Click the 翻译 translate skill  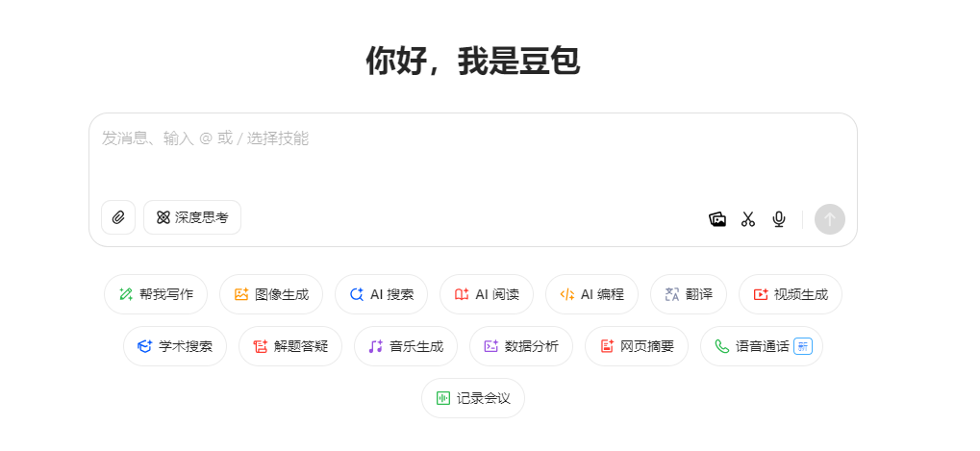pos(689,294)
